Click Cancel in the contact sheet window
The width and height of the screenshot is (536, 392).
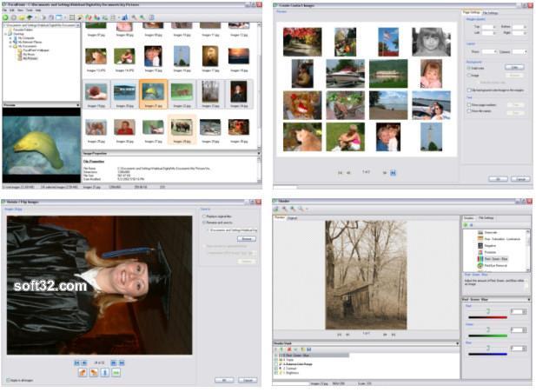pyautogui.click(x=520, y=179)
